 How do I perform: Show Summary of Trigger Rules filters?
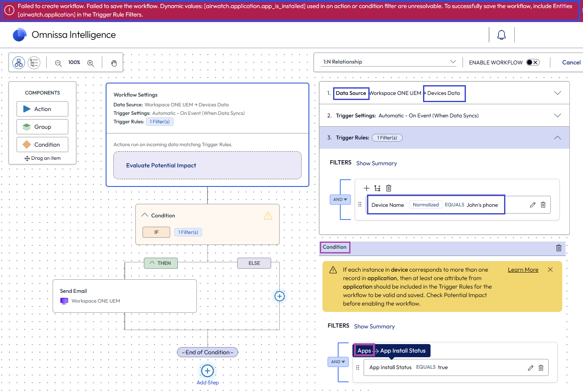[377, 163]
